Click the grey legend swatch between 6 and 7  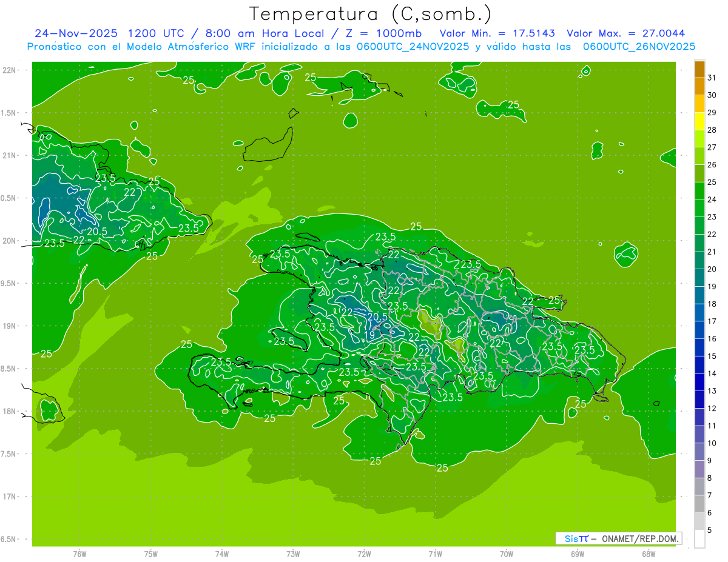tap(699, 504)
